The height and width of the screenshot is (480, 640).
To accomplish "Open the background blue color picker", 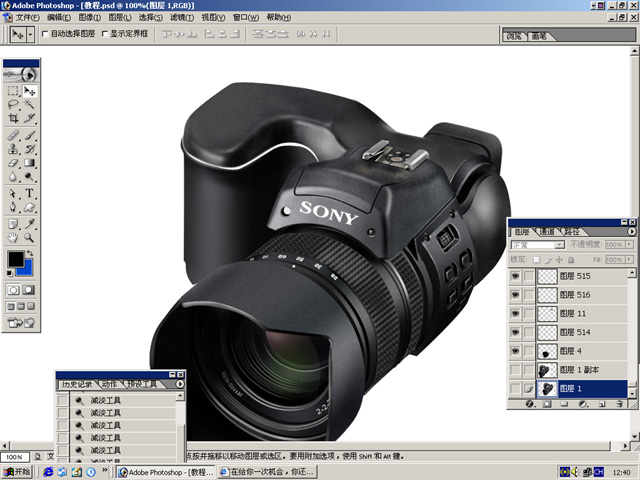I will (x=28, y=269).
